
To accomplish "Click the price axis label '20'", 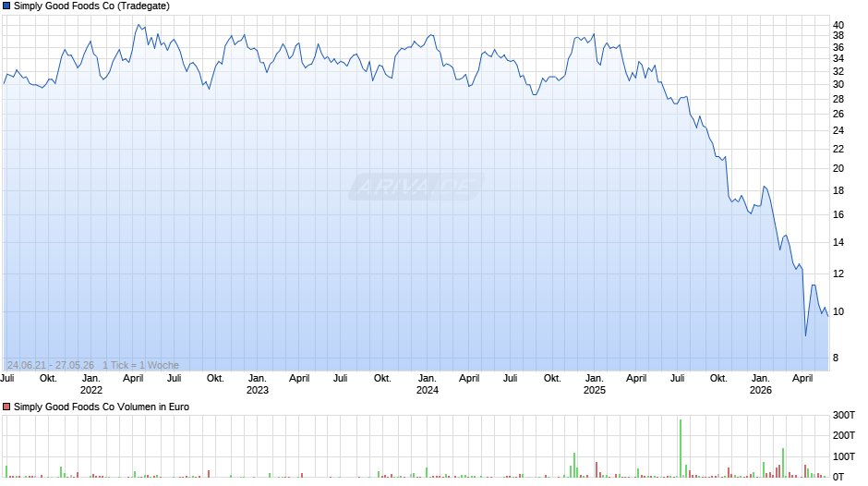I will tap(838, 168).
